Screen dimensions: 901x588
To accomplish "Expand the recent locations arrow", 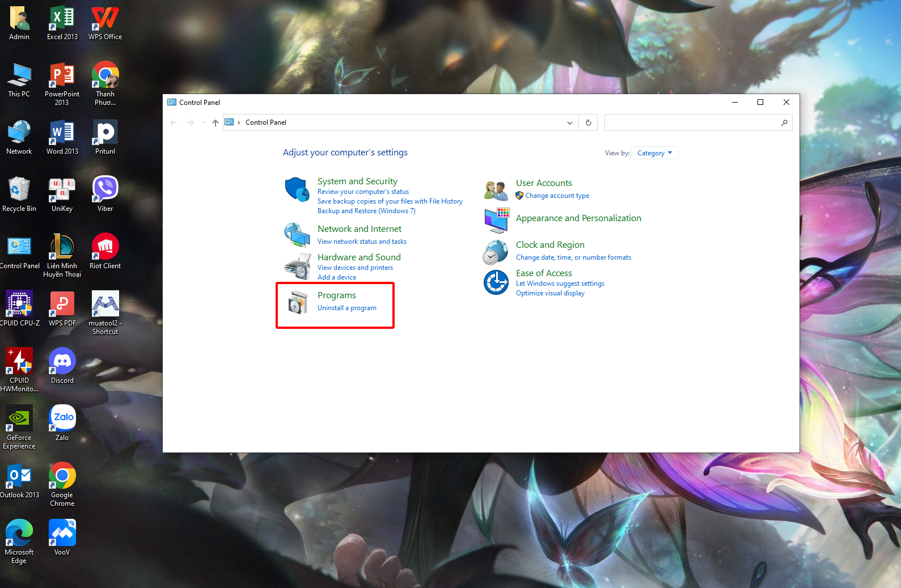I will (204, 122).
